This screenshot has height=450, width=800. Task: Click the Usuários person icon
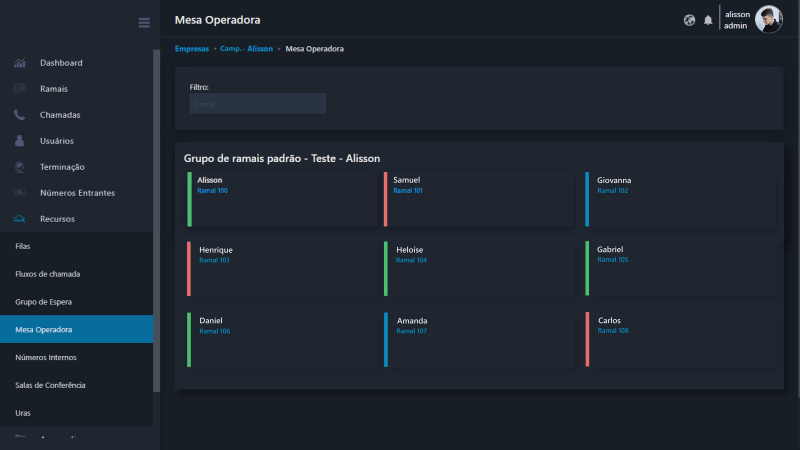(x=20, y=141)
